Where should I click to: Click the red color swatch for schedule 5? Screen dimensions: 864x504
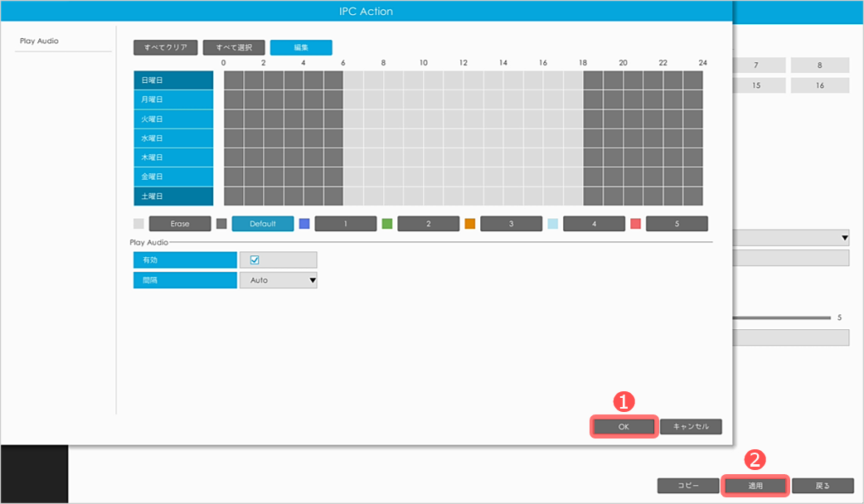pyautogui.click(x=636, y=224)
